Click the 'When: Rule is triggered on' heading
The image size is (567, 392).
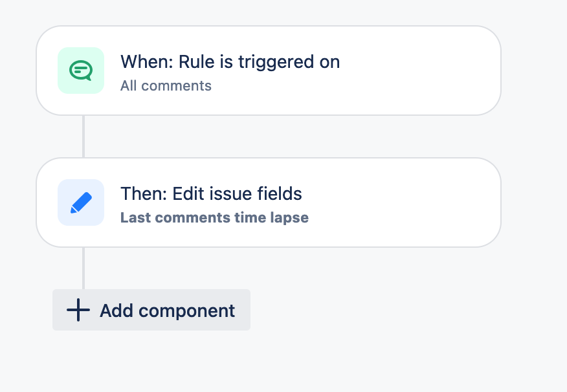(230, 62)
